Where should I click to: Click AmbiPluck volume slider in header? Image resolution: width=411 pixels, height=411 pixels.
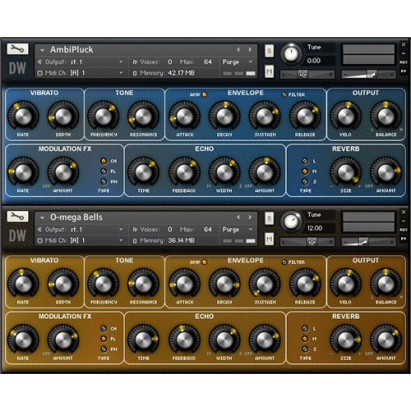[x=369, y=74]
